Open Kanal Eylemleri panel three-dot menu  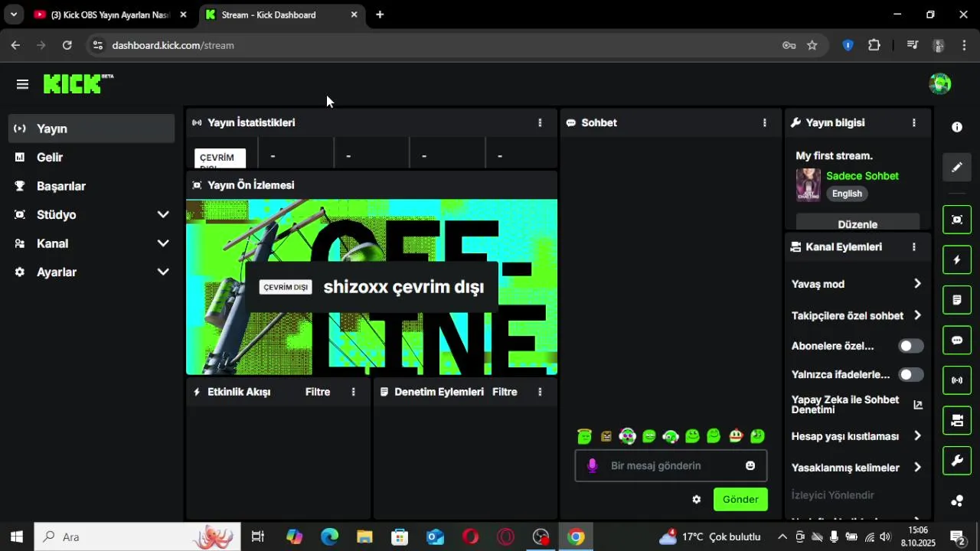(913, 247)
